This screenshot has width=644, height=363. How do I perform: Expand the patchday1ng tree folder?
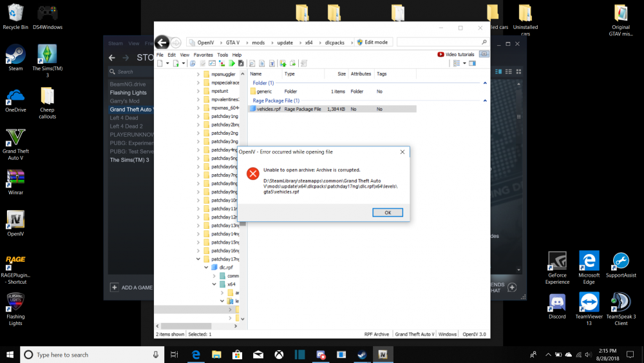click(x=198, y=116)
